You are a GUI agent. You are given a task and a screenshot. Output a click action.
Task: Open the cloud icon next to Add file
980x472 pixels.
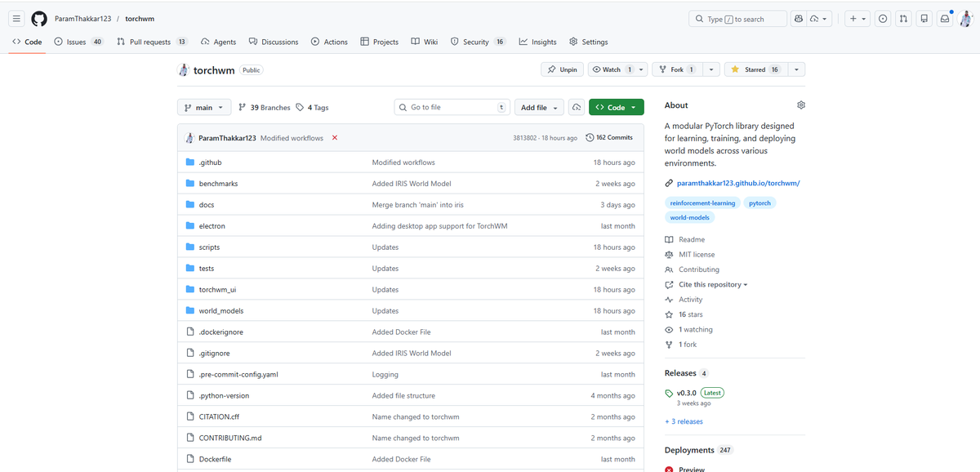point(577,107)
